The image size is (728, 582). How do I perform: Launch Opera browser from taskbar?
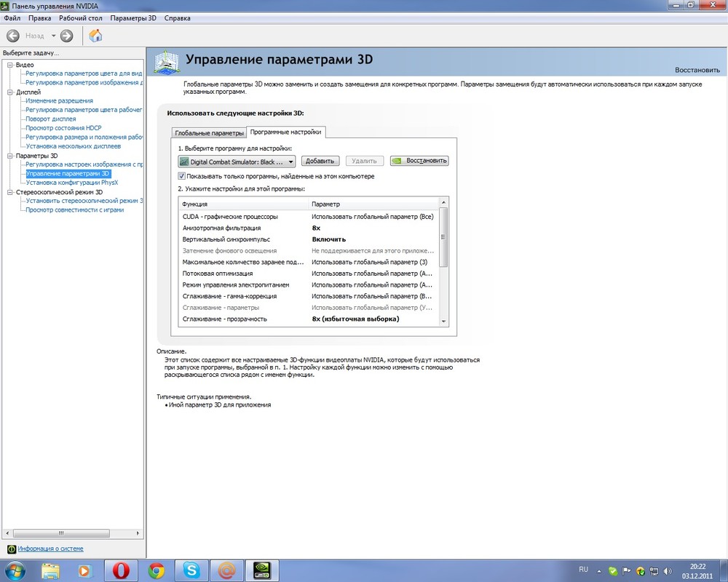(121, 571)
